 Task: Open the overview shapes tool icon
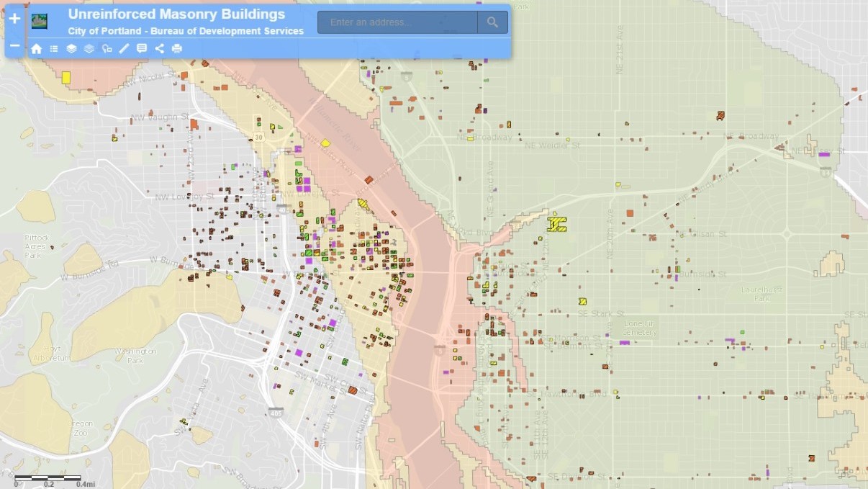pyautogui.click(x=107, y=49)
